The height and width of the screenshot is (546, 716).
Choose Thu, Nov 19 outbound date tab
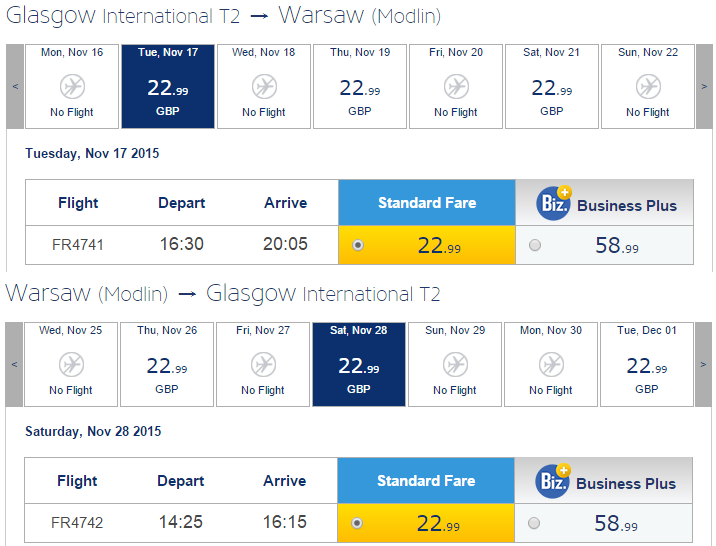coord(360,86)
